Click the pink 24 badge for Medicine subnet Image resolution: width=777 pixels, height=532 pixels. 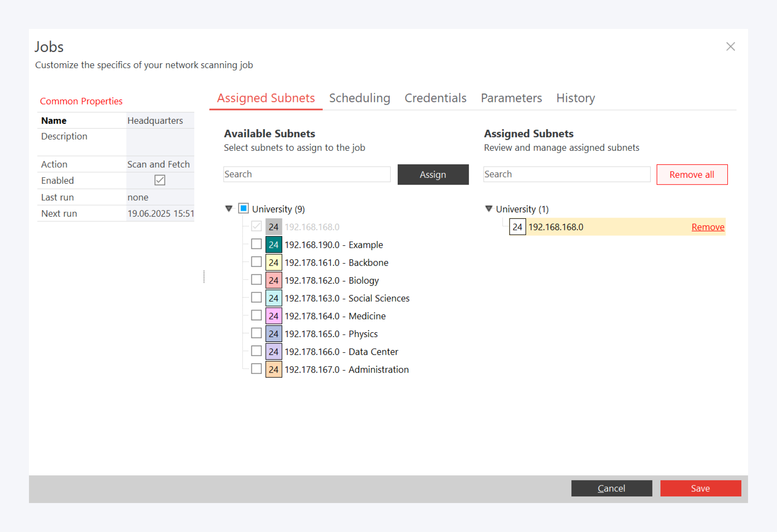274,316
